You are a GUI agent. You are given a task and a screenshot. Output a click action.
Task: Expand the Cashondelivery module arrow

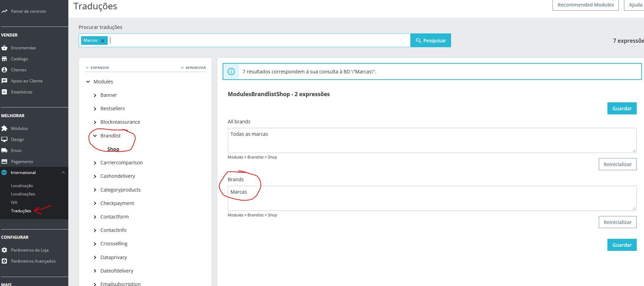[x=95, y=176]
